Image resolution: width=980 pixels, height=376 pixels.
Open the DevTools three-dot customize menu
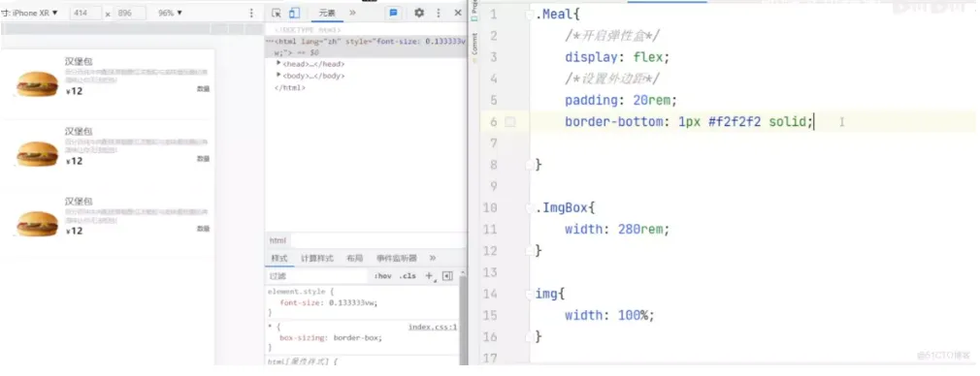click(x=439, y=14)
